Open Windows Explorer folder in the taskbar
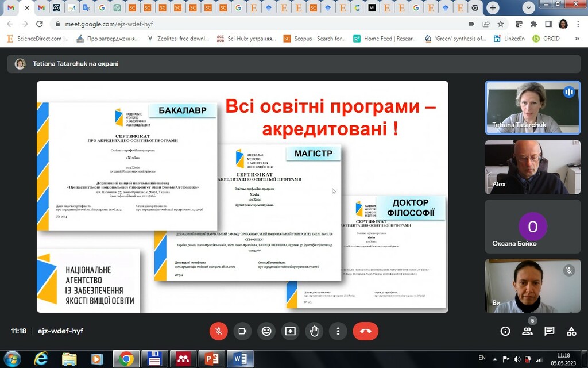Viewport: 588px width, 368px height. pos(69,359)
